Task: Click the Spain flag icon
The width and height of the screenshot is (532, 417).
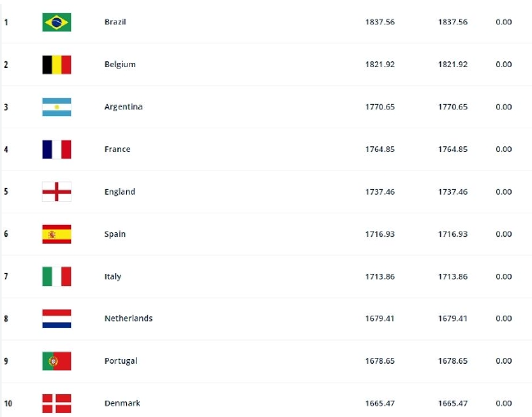Action: coord(56,235)
